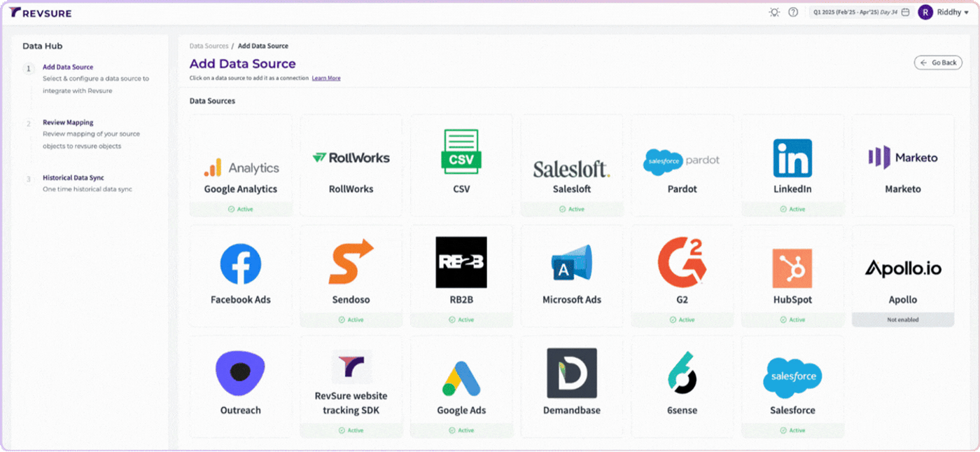Click the Demandbase card label
Viewport: 980px width, 452px height.
click(572, 411)
